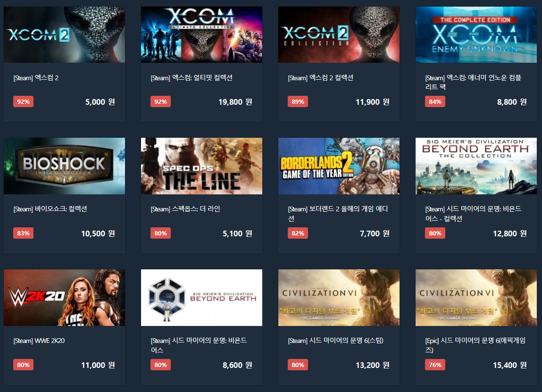Click the 19,800 원 price on XCOM Ultimate
The image size is (542, 392).
tap(235, 102)
